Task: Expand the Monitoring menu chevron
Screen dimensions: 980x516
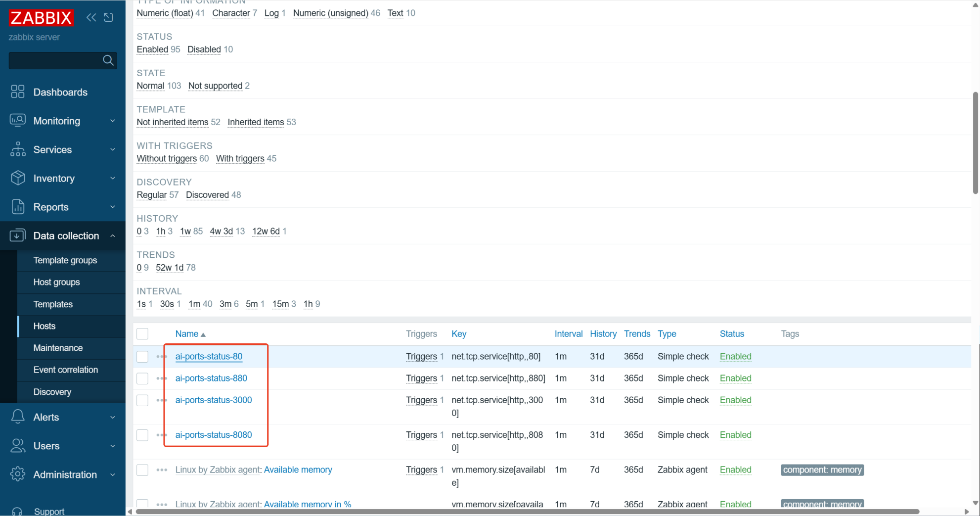Action: [113, 121]
